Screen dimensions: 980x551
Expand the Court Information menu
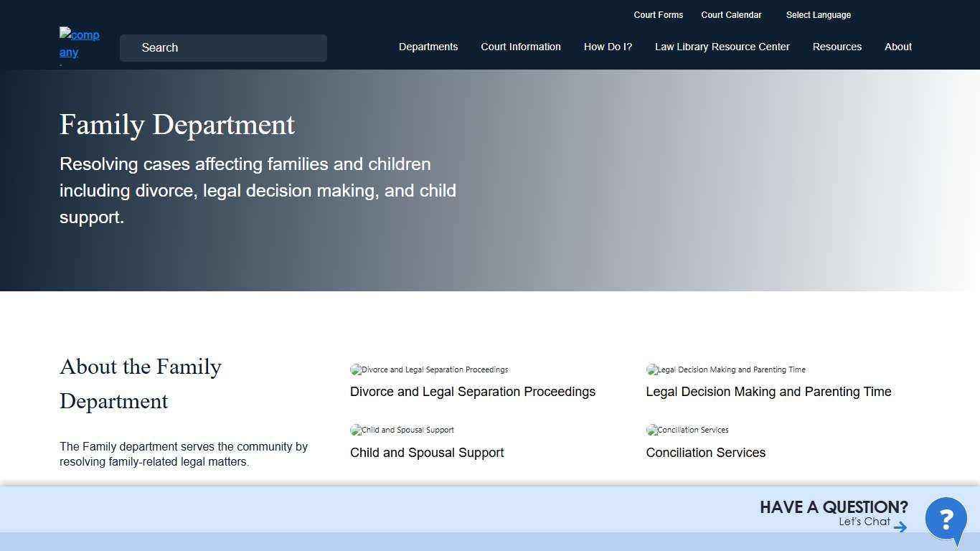(521, 47)
